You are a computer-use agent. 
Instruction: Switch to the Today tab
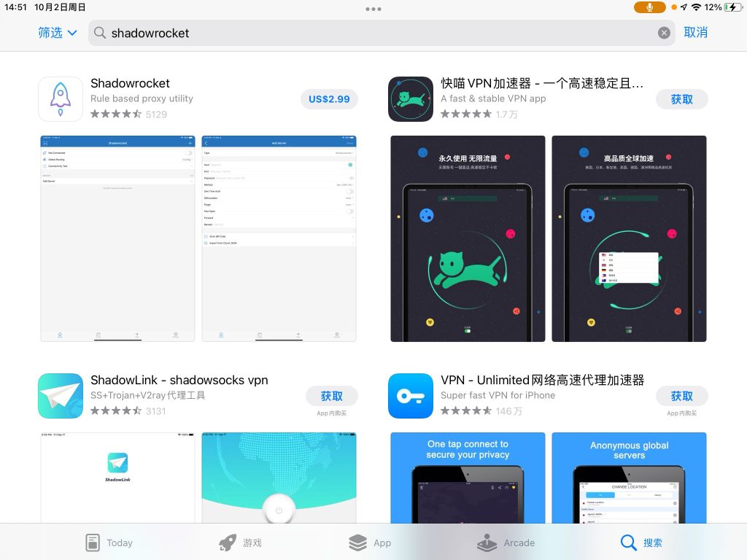click(109, 542)
